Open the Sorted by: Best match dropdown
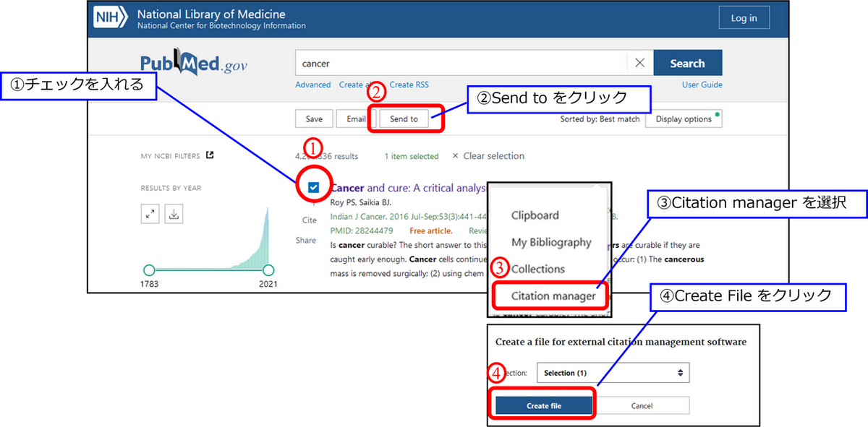 coord(602,118)
